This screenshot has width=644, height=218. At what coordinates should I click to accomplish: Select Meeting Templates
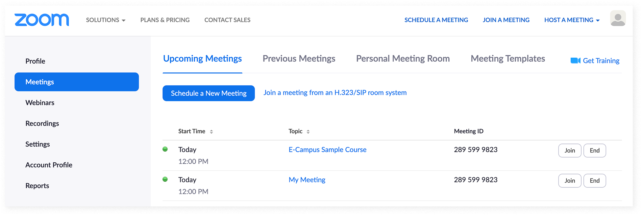508,59
